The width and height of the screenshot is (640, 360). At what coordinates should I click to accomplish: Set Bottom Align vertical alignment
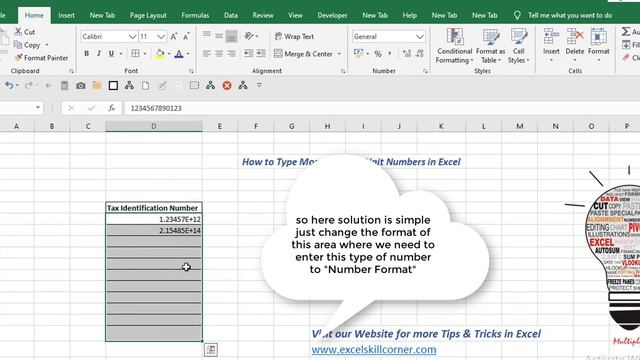click(231, 36)
